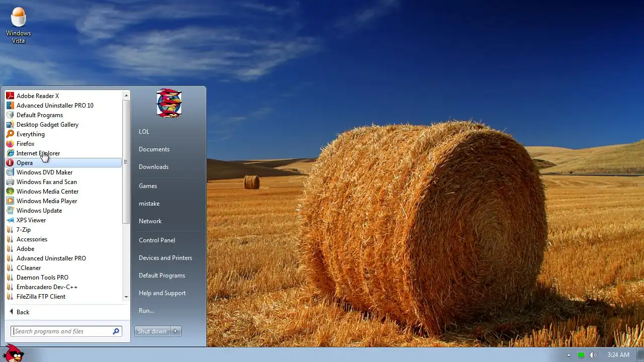Launch the XPS Viewer icon

tap(10, 220)
